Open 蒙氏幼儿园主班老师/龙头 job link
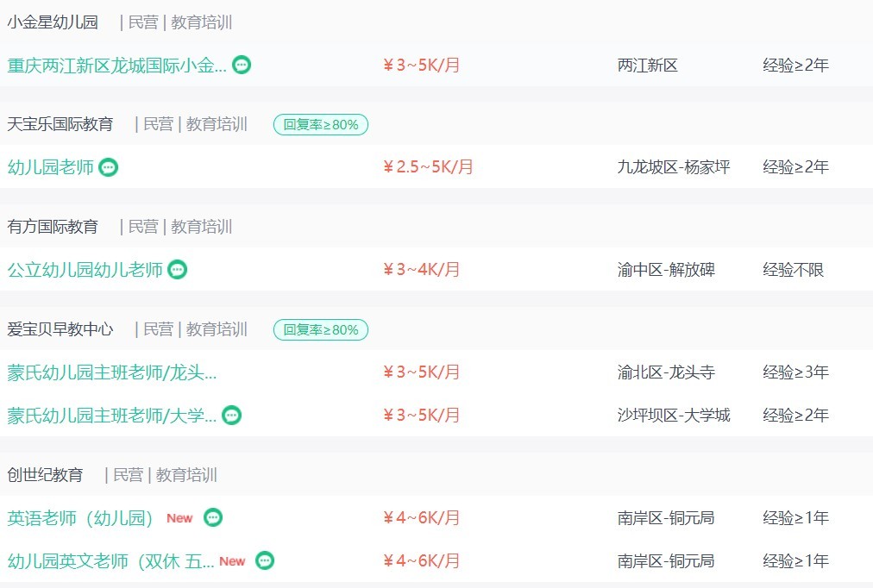Screen dimensions: 873x588 coord(112,372)
